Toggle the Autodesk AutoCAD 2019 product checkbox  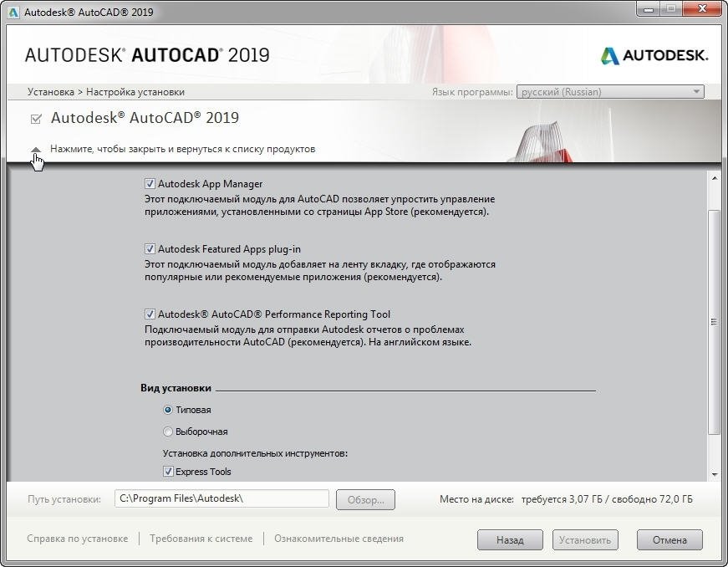click(x=36, y=119)
